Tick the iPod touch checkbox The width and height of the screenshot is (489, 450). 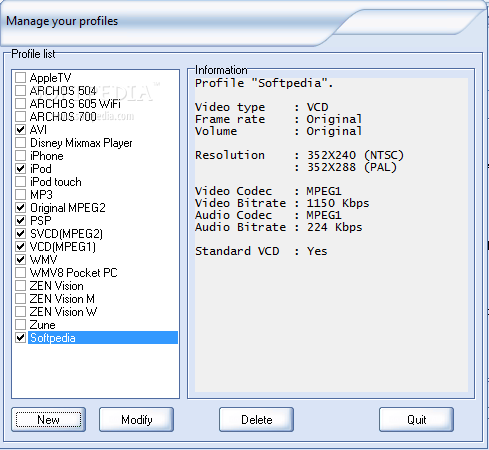coord(21,181)
